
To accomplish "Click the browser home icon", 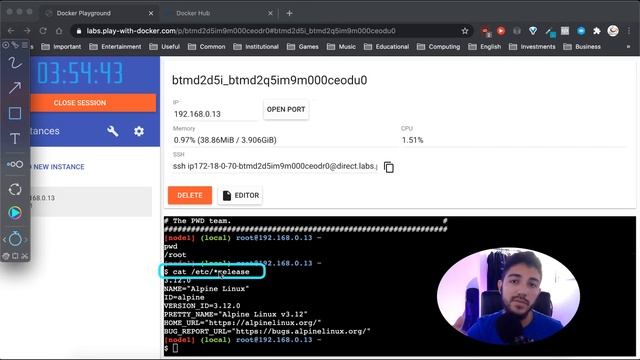I will pos(59,31).
